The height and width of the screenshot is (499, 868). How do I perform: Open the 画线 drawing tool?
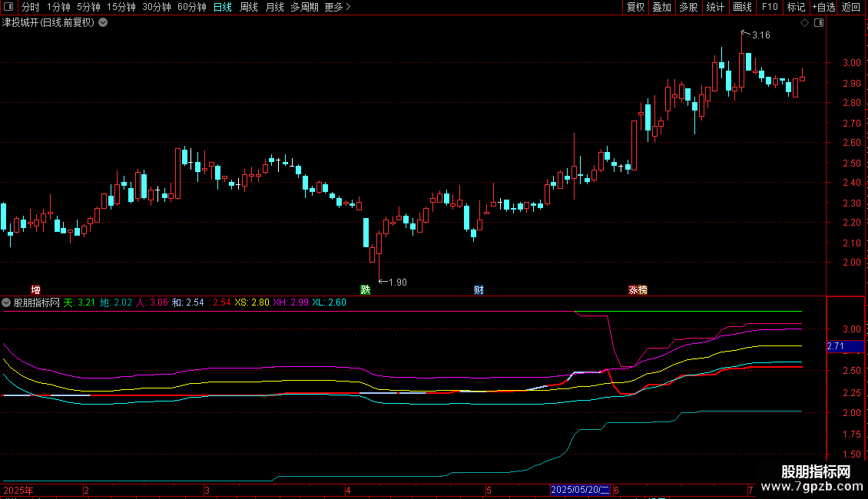click(x=742, y=7)
